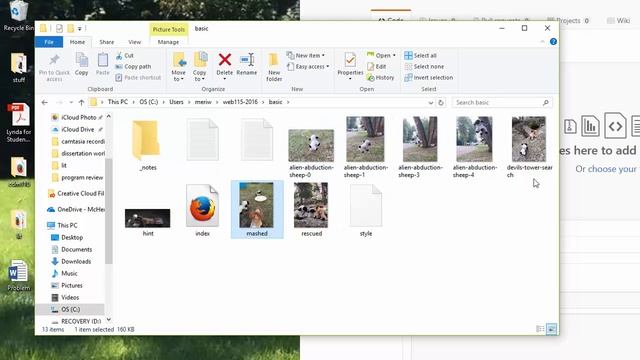
Task: Open the File tab
Action: pos(49,42)
